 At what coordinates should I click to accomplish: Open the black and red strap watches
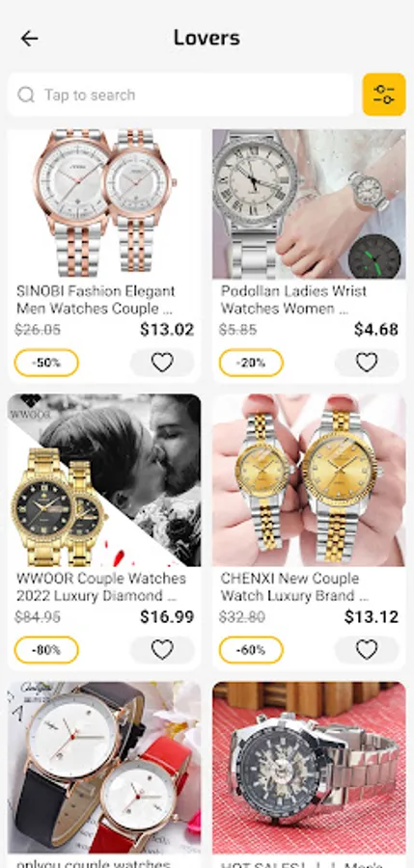[104, 768]
